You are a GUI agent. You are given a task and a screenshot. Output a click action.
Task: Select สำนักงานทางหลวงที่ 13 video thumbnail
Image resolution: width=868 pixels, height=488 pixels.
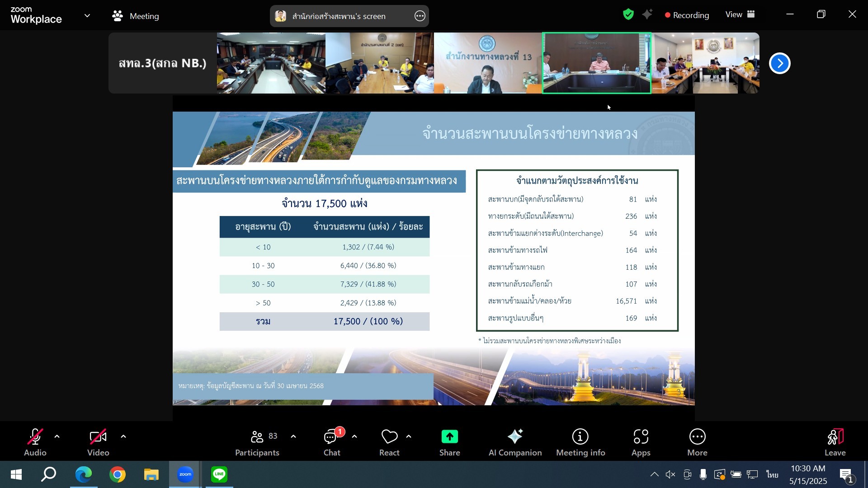(488, 63)
